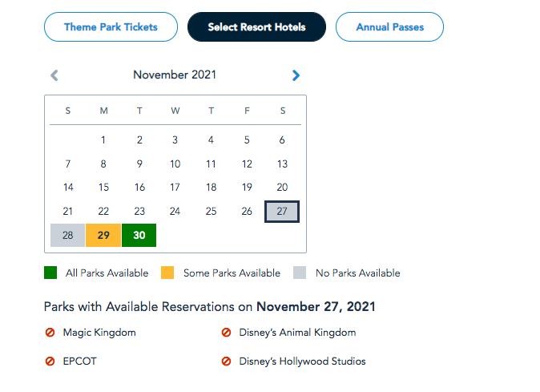The width and height of the screenshot is (540, 392).
Task: Click unavailable icon beside Disney's Animal Kingdom
Action: [x=226, y=333]
